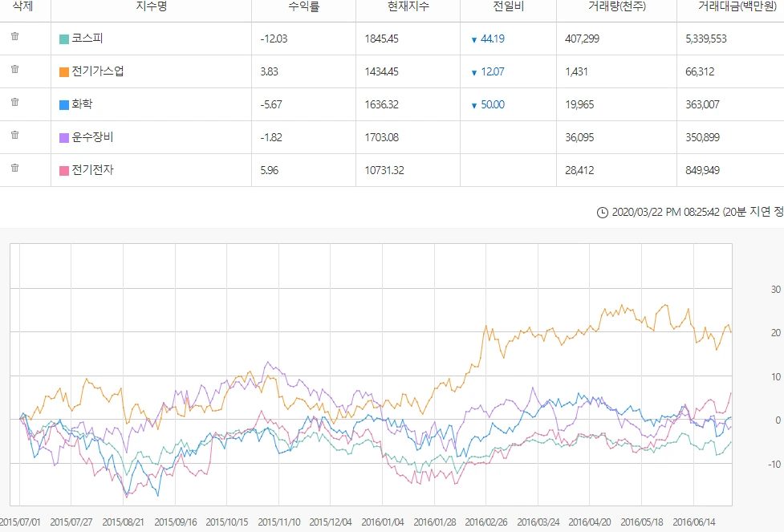Click the clock icon beside the timestamp

[603, 213]
